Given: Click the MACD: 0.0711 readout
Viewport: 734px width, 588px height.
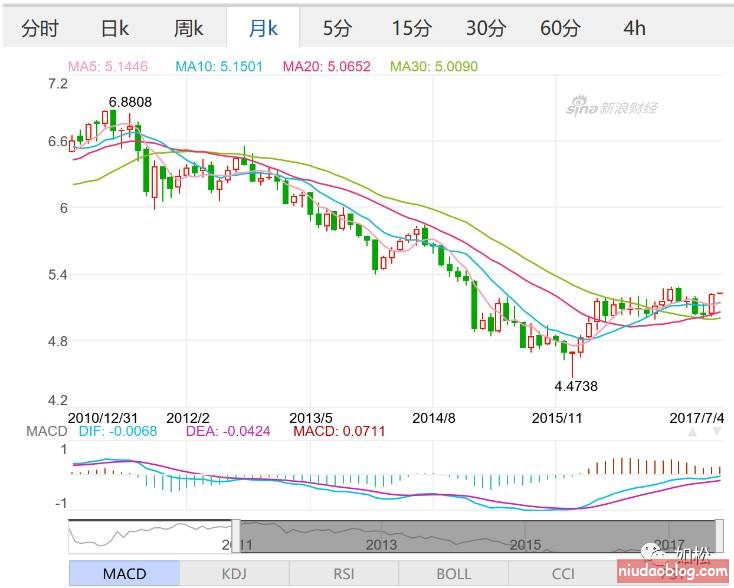Looking at the screenshot, I should tap(339, 431).
